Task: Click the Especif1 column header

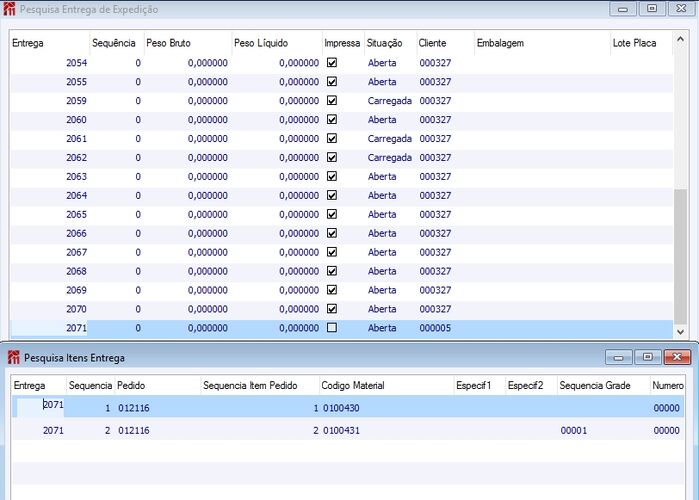Action: coord(479,385)
